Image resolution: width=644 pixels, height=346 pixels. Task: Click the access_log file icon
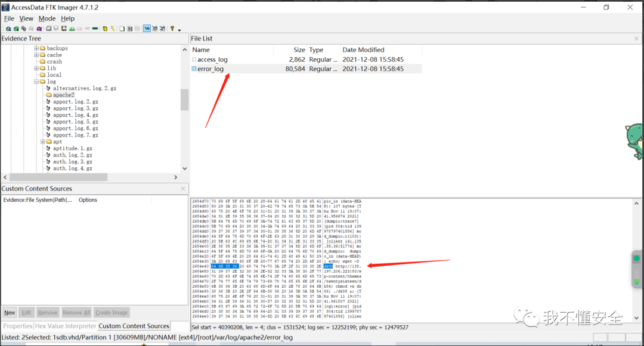[x=194, y=60]
